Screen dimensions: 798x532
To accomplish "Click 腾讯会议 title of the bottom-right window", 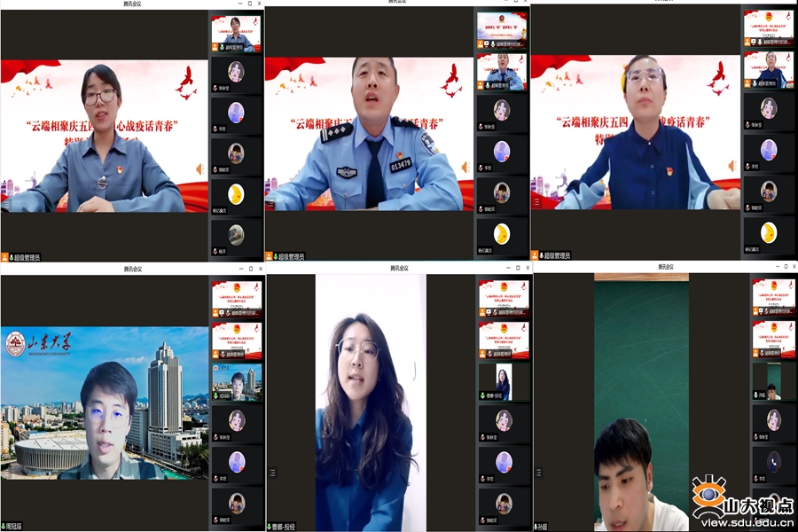I will 667,267.
